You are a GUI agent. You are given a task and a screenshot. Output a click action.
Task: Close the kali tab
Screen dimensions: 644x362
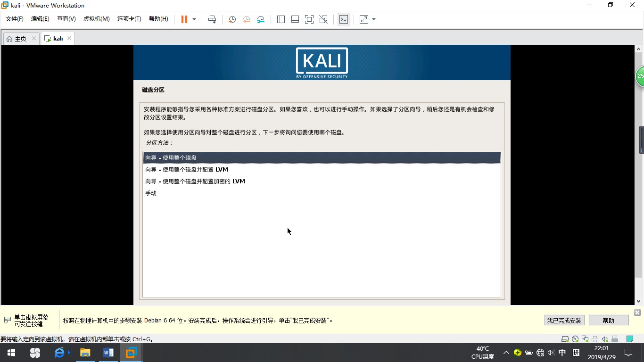69,38
